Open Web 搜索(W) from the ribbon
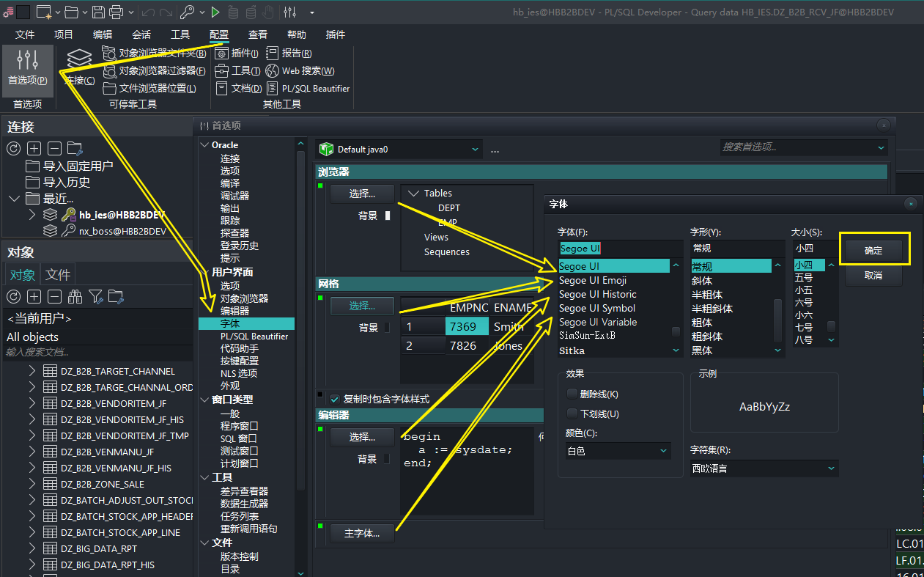Image resolution: width=924 pixels, height=577 pixels. pyautogui.click(x=300, y=70)
